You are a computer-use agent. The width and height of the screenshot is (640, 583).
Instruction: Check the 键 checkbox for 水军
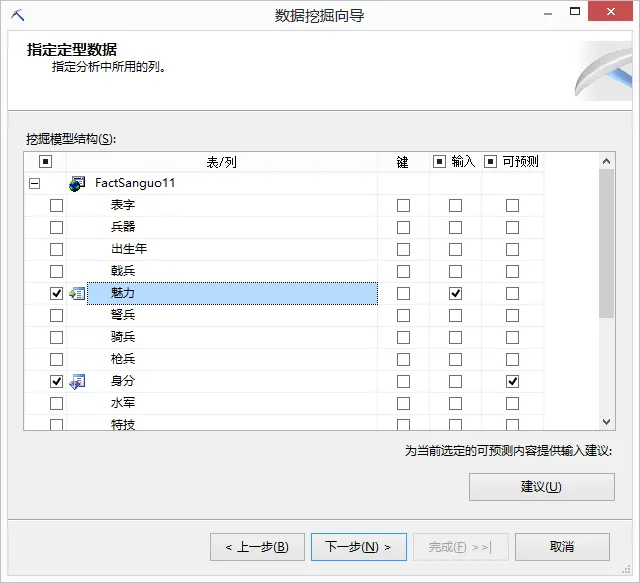[x=403, y=404]
